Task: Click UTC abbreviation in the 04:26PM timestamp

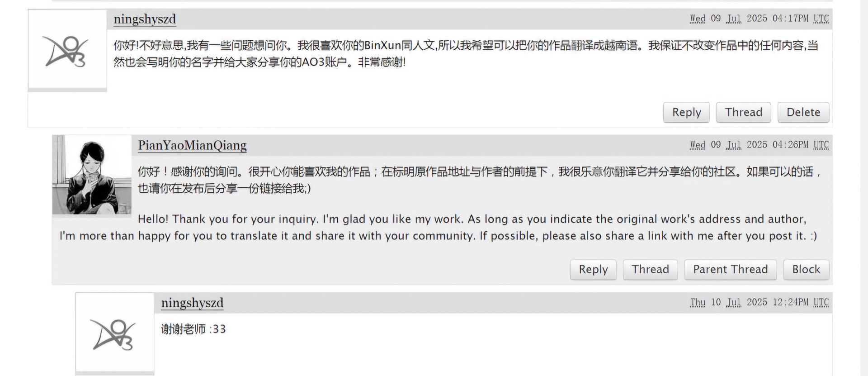Action: 821,145
